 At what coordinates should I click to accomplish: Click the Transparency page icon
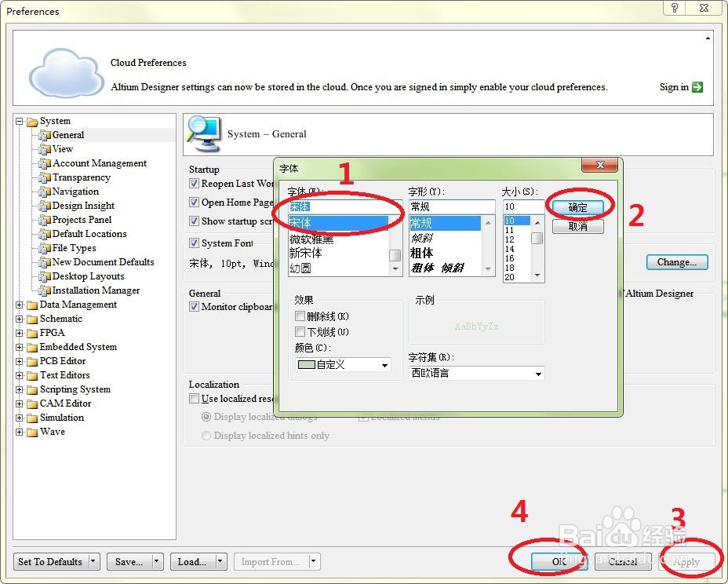click(x=45, y=177)
